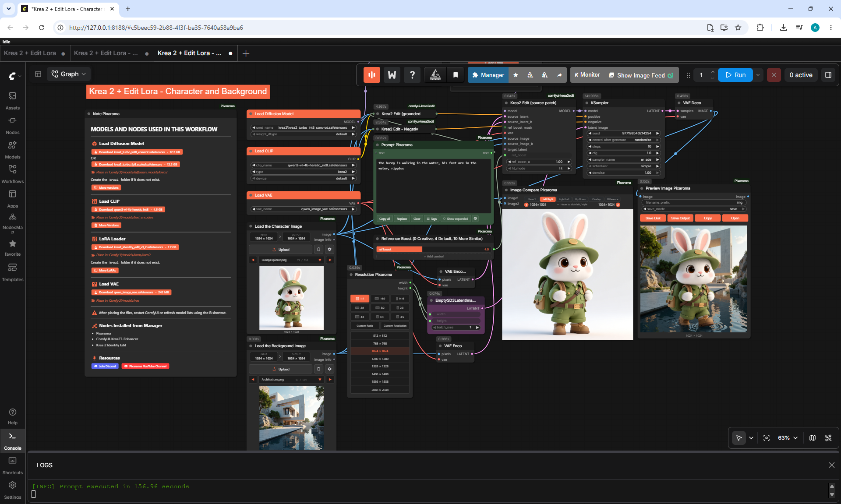The height and width of the screenshot is (504, 841).
Task: Click Save Output in Preview Image Pixaroma
Action: click(680, 218)
